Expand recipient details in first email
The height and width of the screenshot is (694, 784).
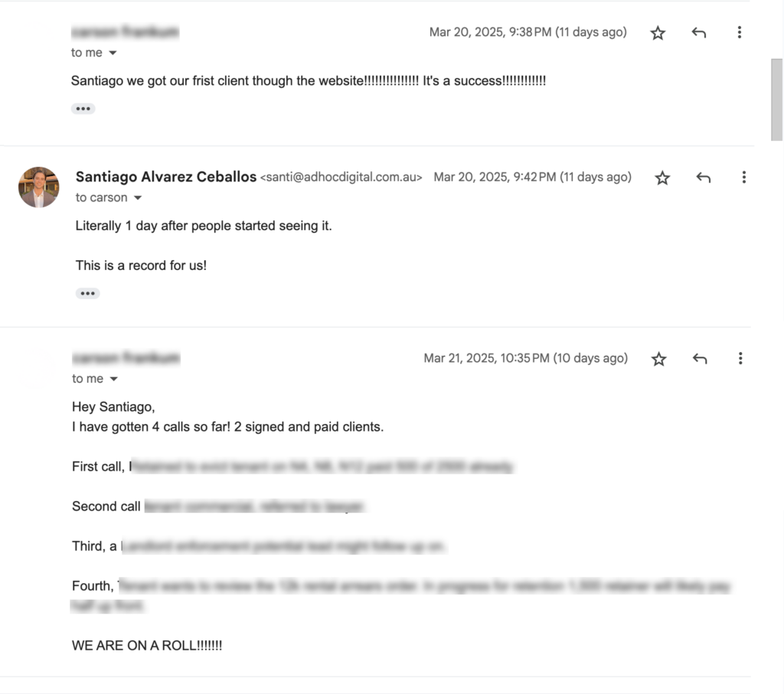click(113, 53)
